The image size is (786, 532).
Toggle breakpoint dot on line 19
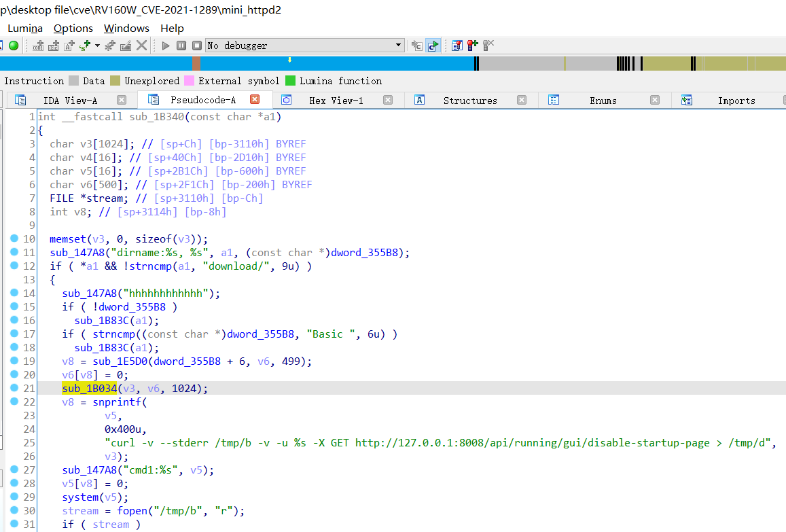14,361
